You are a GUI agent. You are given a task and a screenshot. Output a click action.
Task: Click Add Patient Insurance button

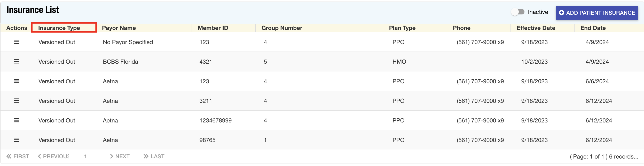[x=597, y=13]
